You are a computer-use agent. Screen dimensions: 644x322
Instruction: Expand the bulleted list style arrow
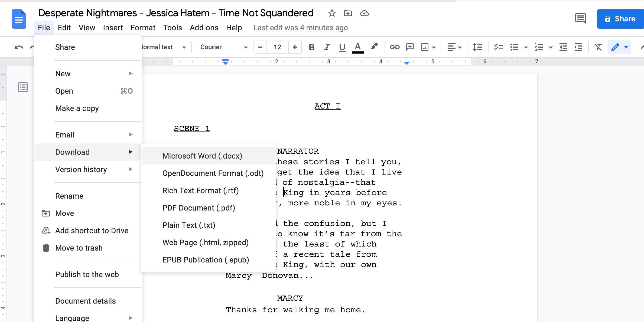pyautogui.click(x=526, y=48)
